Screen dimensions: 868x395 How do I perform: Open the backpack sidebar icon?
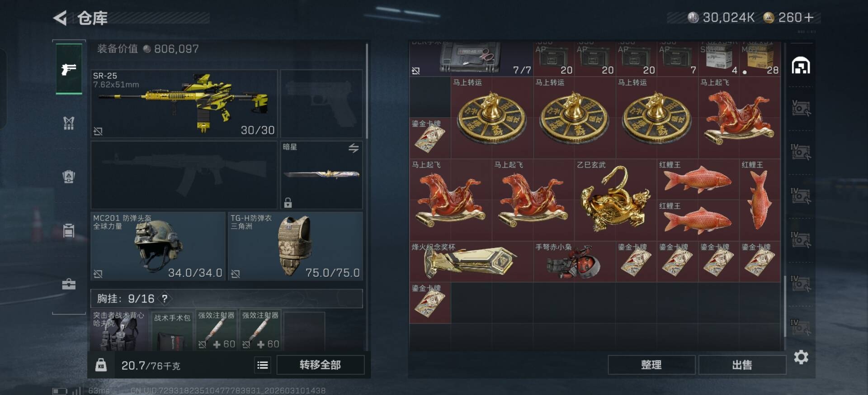coord(69,176)
